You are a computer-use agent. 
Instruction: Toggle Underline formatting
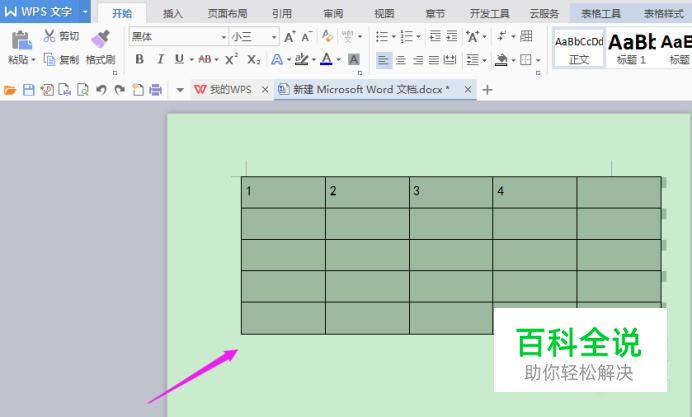pyautogui.click(x=179, y=59)
